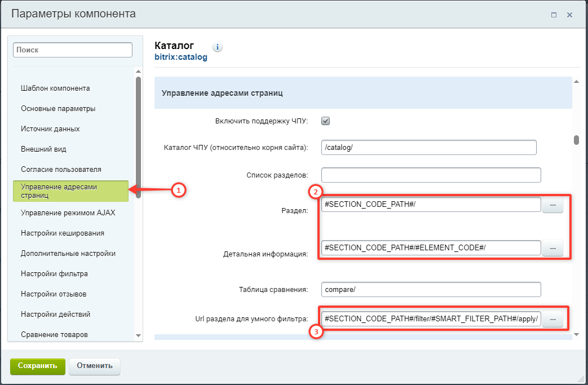Click the component info icon next to Каталог
This screenshot has height=385, width=588.
click(218, 47)
